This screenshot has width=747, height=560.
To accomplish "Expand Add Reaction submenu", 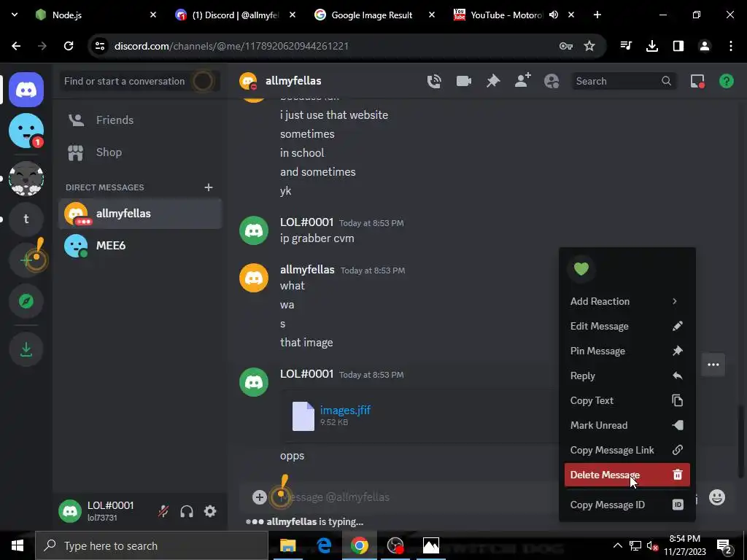I will [x=627, y=301].
